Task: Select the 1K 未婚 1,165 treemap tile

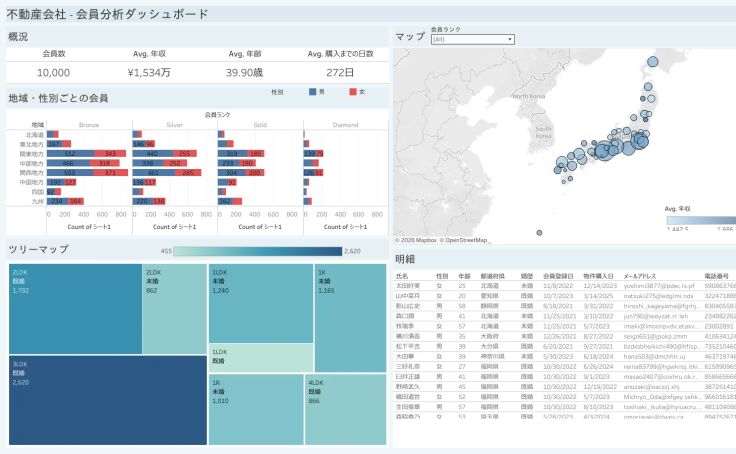Action: (x=350, y=318)
